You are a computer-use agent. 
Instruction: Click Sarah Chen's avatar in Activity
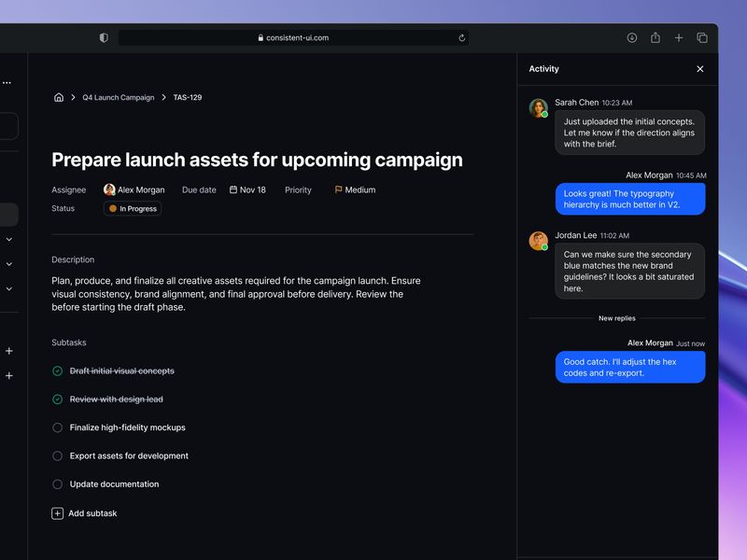point(538,107)
